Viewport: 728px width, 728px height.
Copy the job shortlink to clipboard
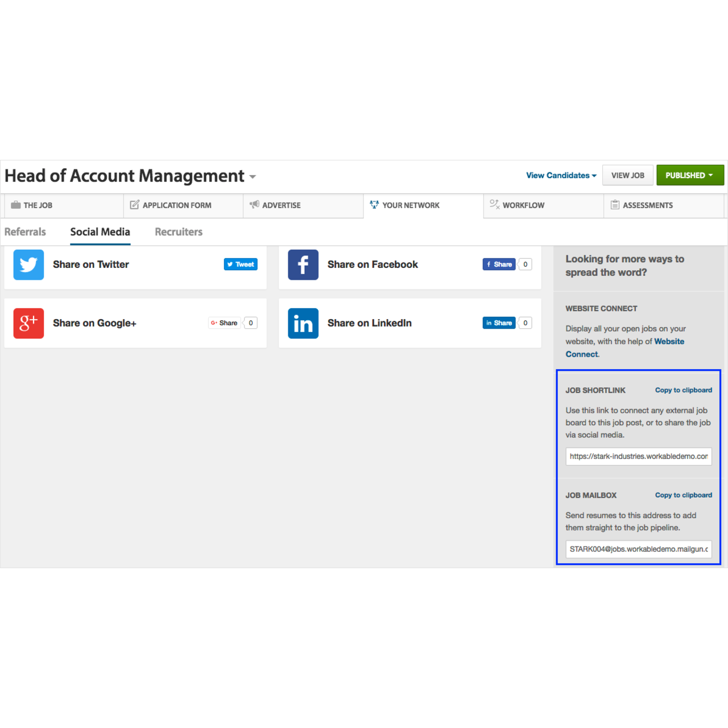(684, 390)
